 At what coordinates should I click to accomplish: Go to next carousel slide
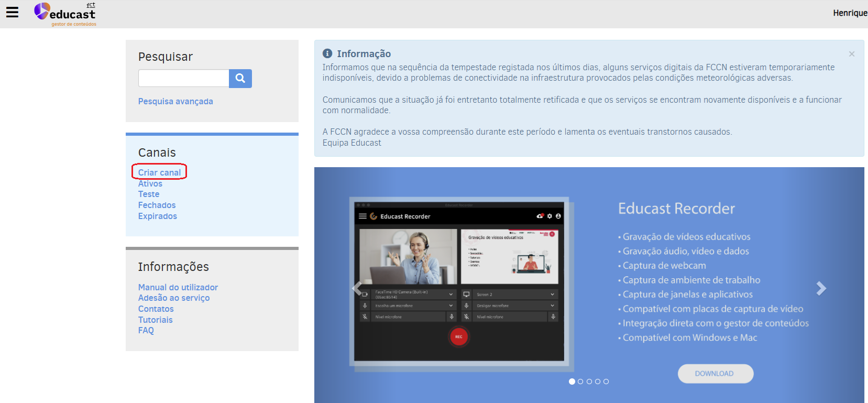[821, 288]
